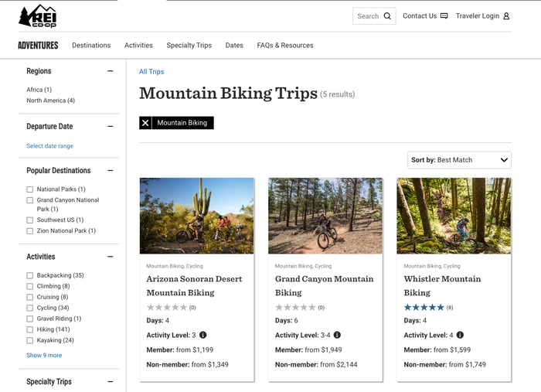This screenshot has height=392, width=541.
Task: Open the Destinations menu
Action: pyautogui.click(x=91, y=46)
